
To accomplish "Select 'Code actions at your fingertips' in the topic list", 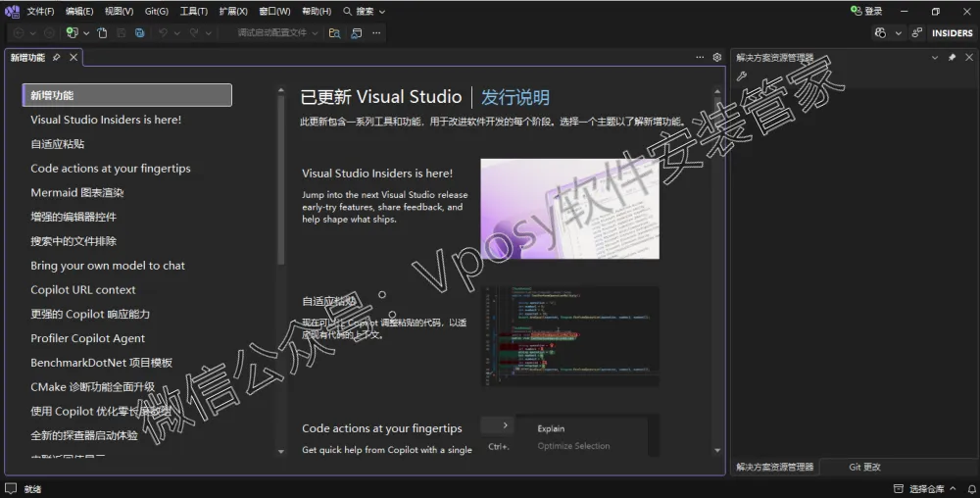I will (x=111, y=168).
